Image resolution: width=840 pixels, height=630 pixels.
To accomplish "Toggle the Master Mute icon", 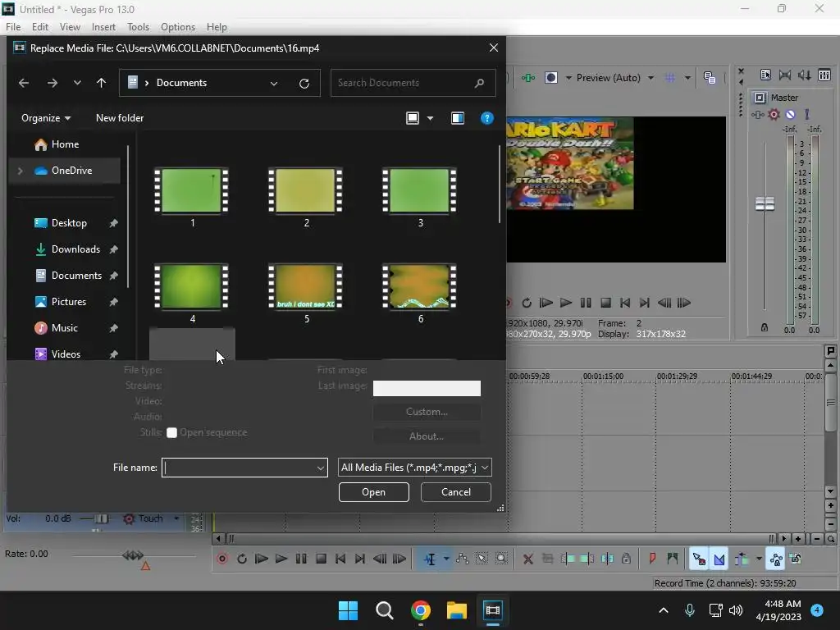I will click(x=790, y=114).
